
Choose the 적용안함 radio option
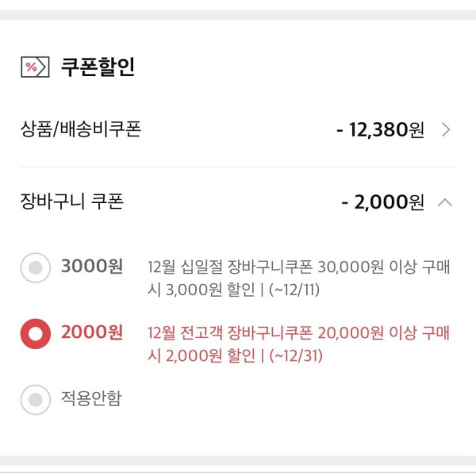[x=36, y=400]
